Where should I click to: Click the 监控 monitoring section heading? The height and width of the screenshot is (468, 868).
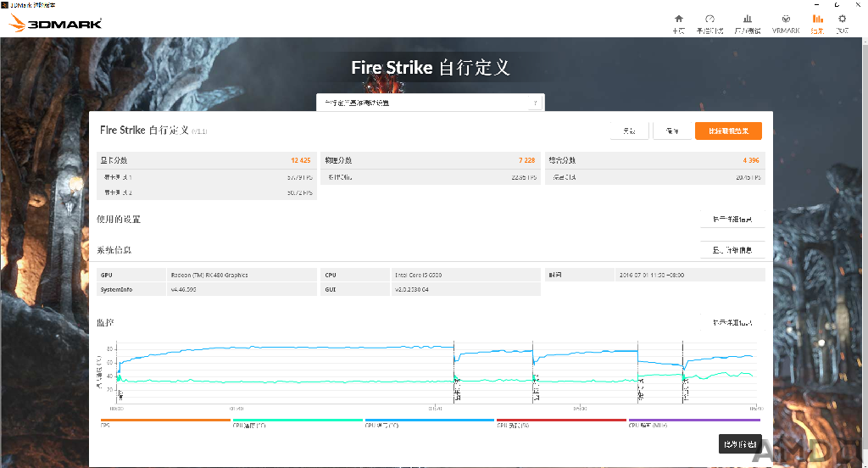tap(105, 322)
